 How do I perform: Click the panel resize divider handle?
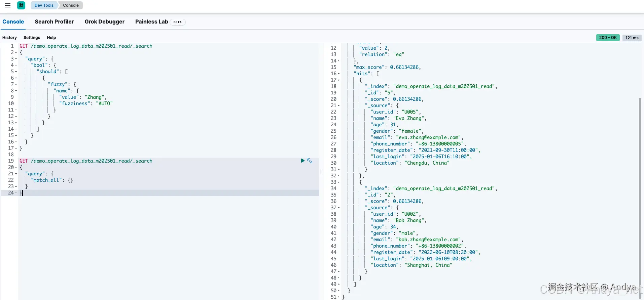tap(321, 172)
